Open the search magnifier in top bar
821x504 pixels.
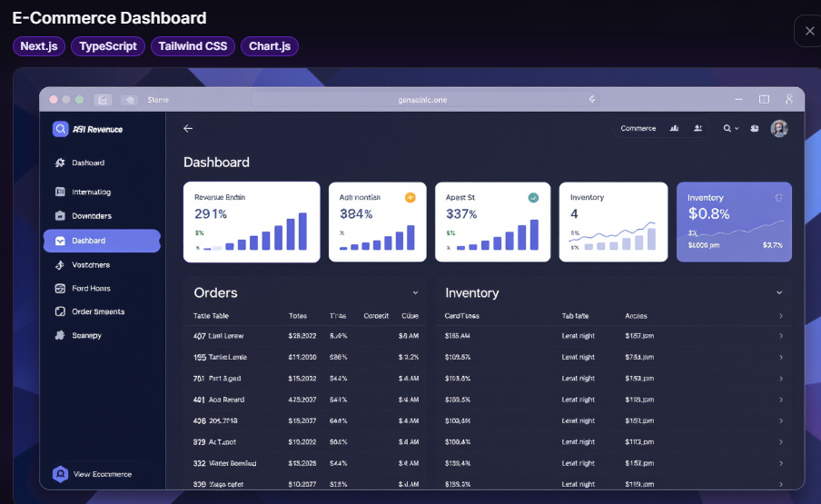click(x=727, y=128)
